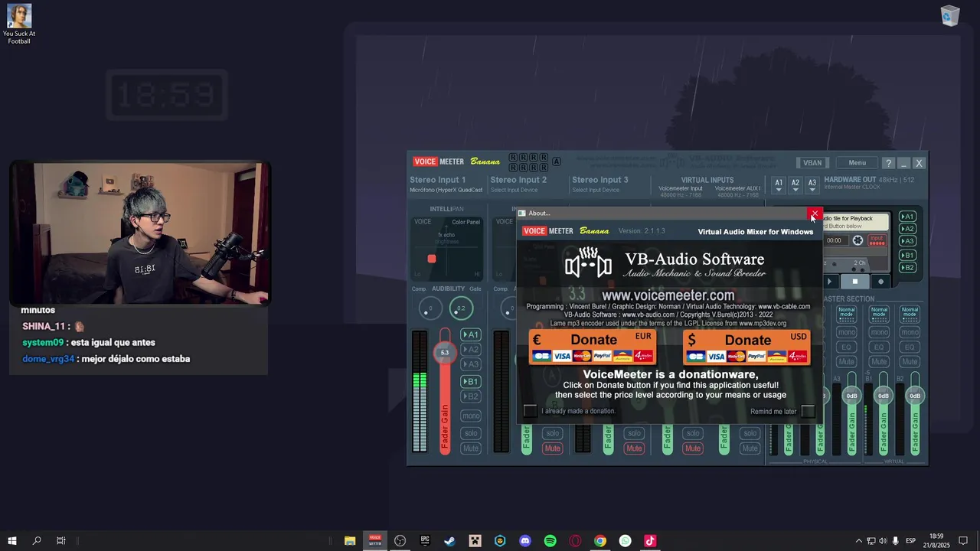Click the Voicemeeter taskbar icon
This screenshot has width=980, height=551.
(x=375, y=541)
